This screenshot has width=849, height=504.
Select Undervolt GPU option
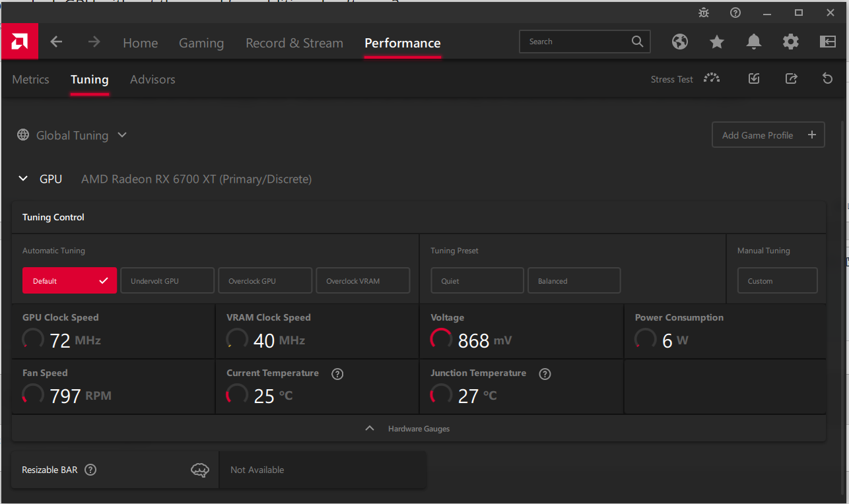[168, 280]
